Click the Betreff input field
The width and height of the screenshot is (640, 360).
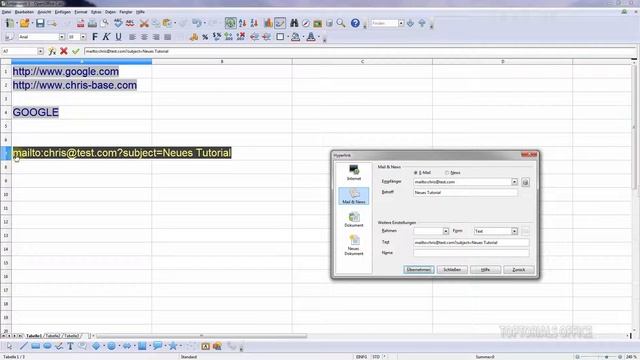pos(465,192)
